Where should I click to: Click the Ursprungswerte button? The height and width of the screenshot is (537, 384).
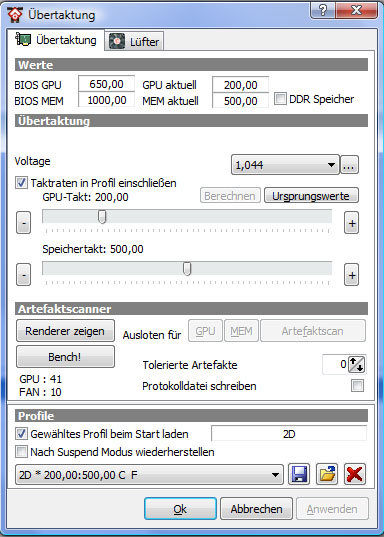pyautogui.click(x=311, y=196)
